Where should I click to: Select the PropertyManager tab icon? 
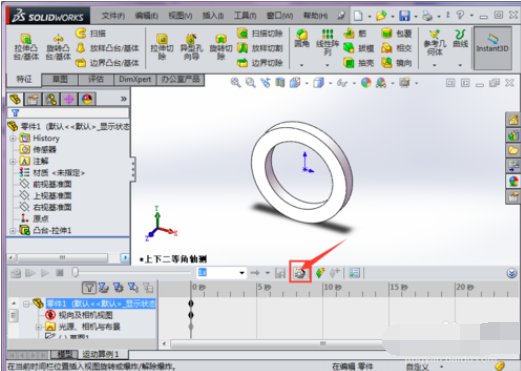(33, 99)
